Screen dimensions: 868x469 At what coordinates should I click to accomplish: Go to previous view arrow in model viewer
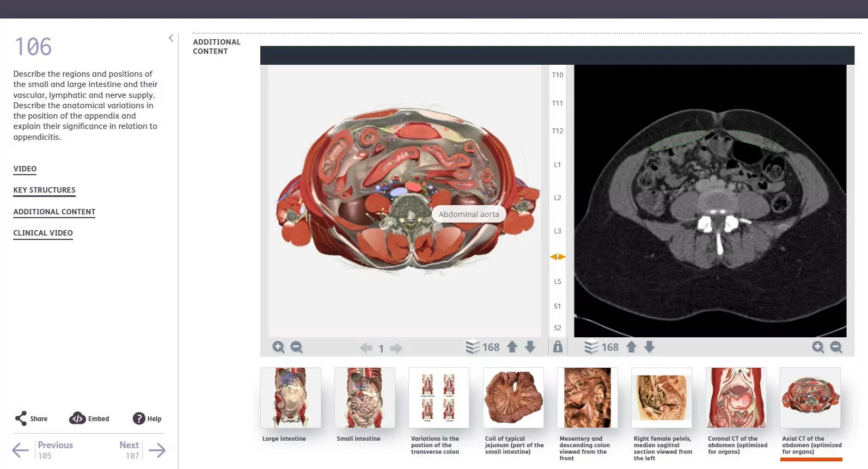pyautogui.click(x=366, y=348)
